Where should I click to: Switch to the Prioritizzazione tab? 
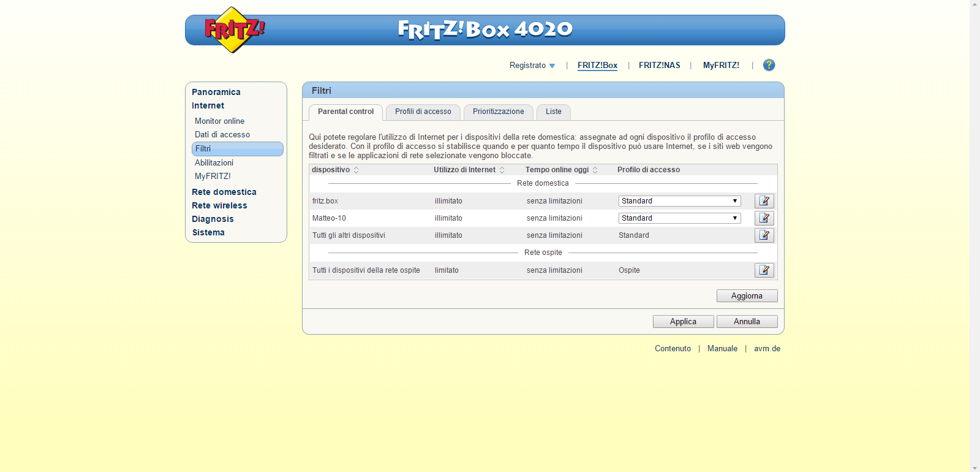[498, 112]
